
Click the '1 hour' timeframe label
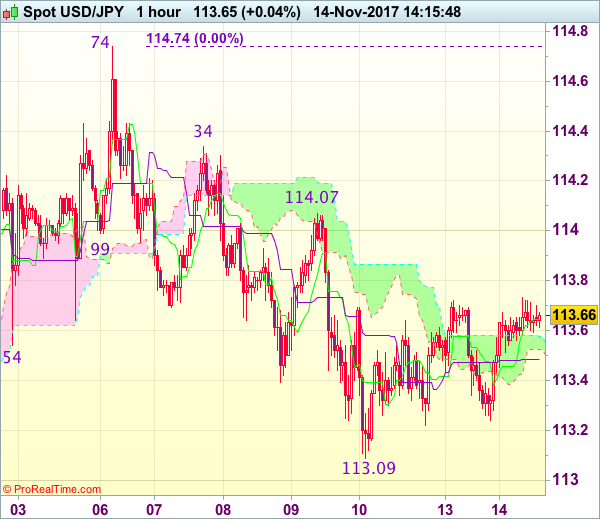click(x=158, y=12)
